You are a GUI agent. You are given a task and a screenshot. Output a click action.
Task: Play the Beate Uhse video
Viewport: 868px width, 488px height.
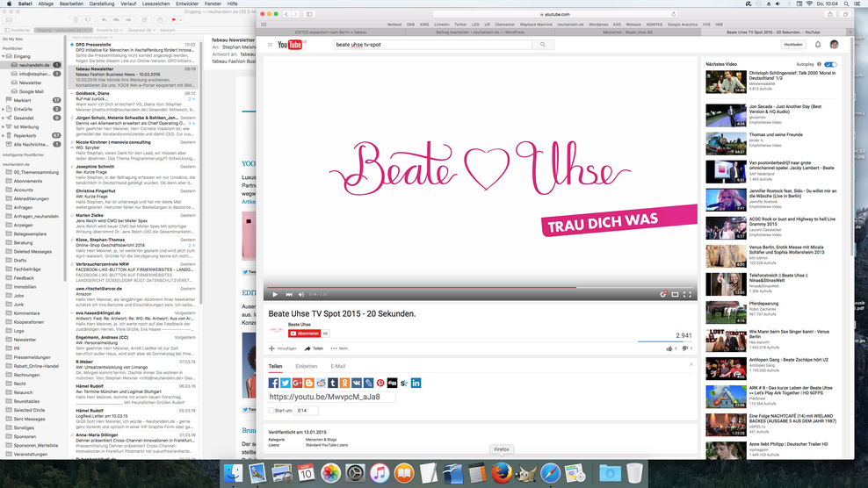(x=275, y=294)
